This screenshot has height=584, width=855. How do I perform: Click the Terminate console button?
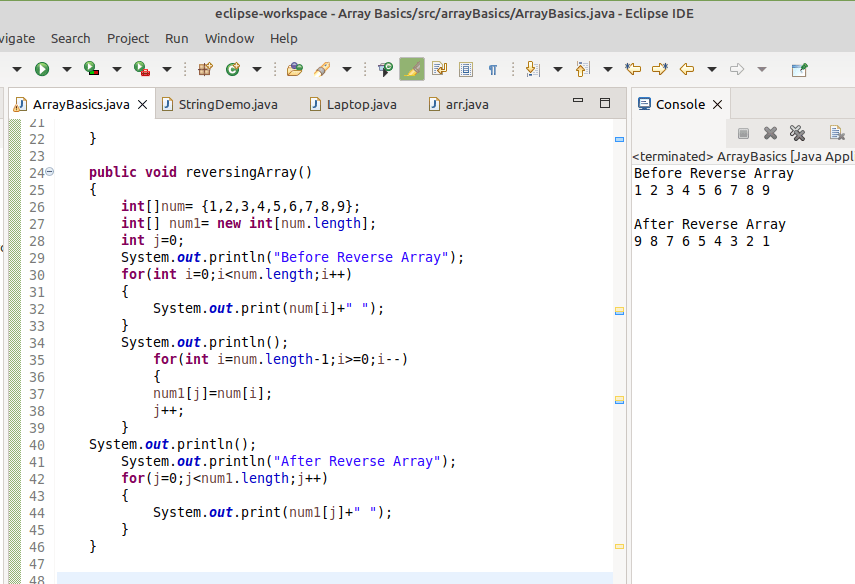[743, 133]
